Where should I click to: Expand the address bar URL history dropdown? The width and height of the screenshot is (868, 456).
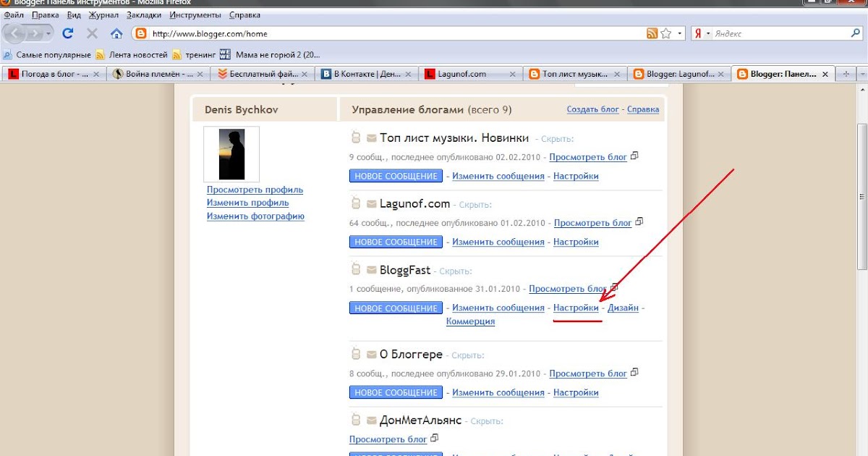(x=678, y=33)
